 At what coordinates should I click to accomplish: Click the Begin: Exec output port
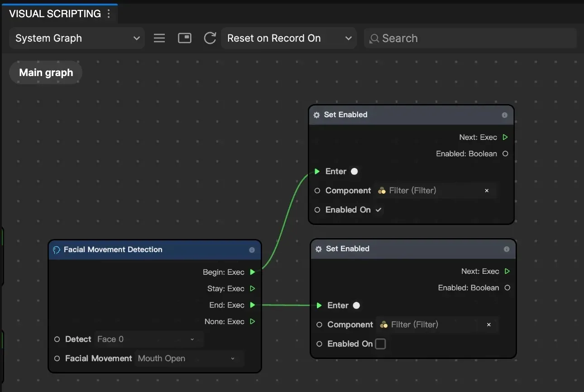coord(253,272)
